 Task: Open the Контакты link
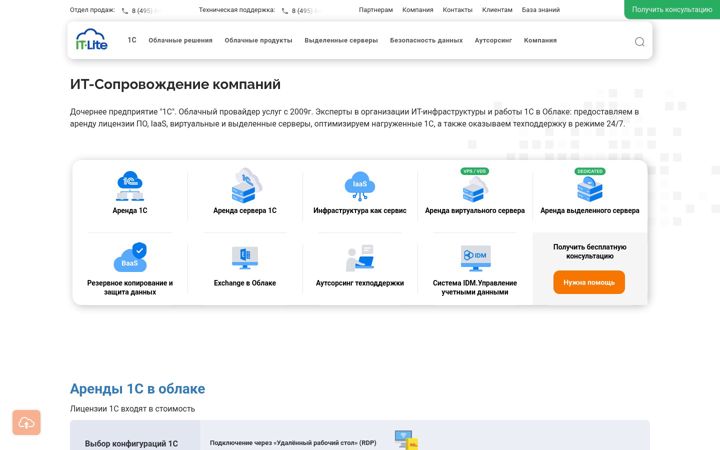coord(457,10)
